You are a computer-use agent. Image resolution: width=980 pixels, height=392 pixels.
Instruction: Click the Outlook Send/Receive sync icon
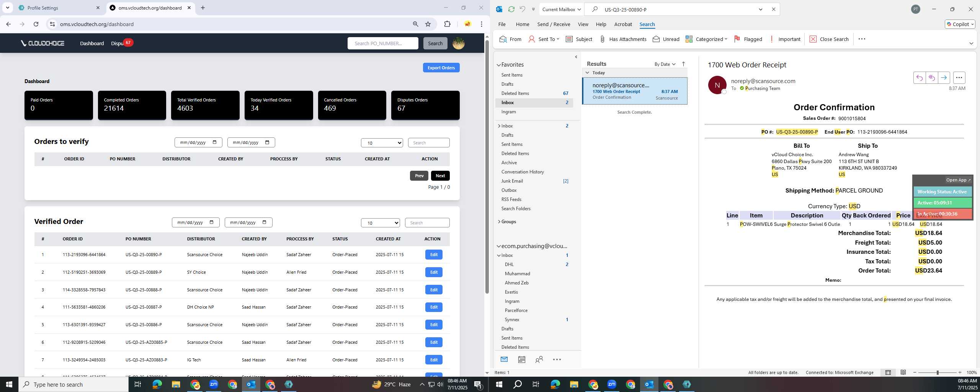(511, 9)
